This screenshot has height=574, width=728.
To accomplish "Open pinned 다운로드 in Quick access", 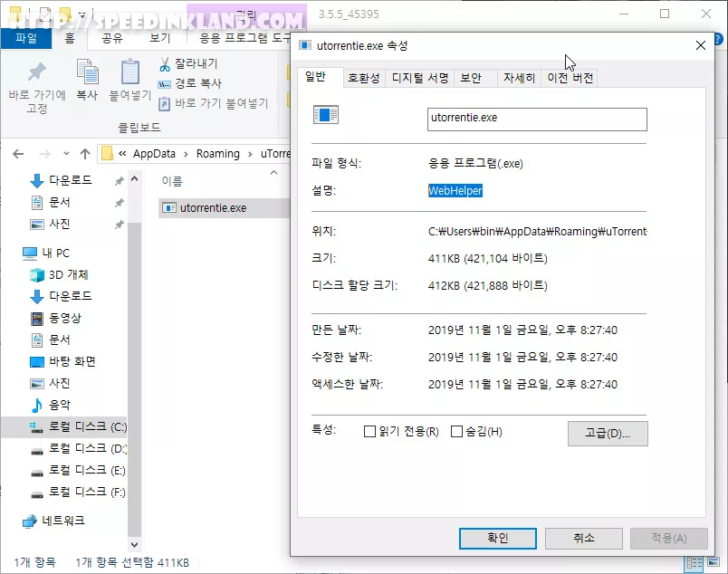I will [x=70, y=180].
